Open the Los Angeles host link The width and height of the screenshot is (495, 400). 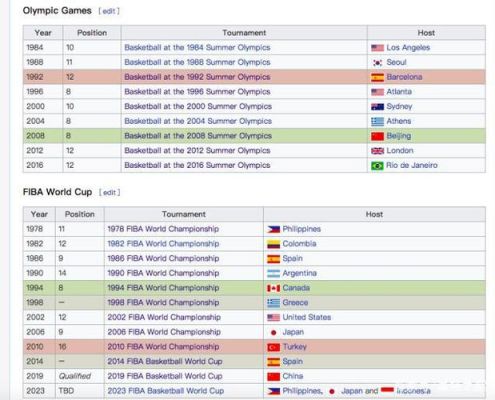click(x=408, y=47)
